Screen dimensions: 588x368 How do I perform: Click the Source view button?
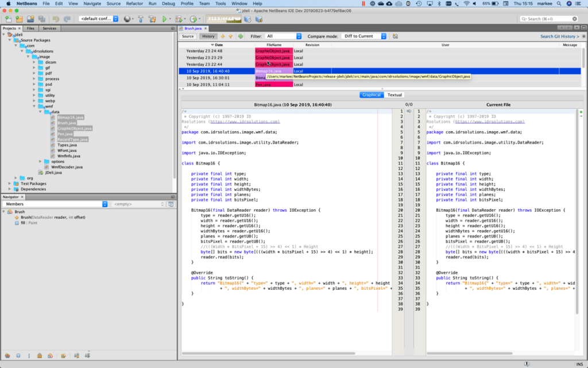pyautogui.click(x=188, y=36)
